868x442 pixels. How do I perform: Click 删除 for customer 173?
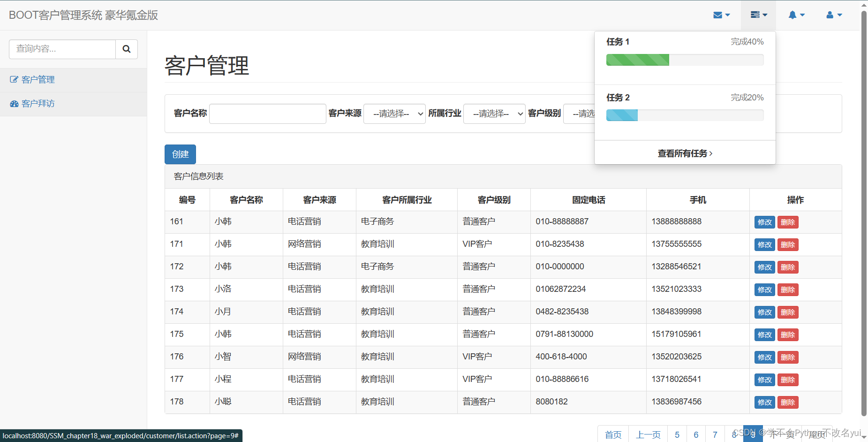coord(788,290)
